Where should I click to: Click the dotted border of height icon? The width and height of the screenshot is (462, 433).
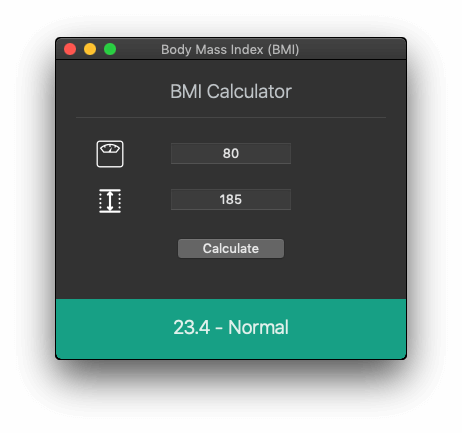coord(100,201)
